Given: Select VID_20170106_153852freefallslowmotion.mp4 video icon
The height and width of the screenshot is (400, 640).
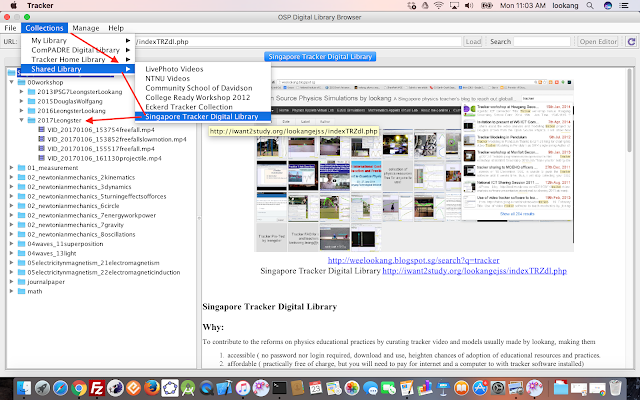Looking at the screenshot, I should 41,139.
